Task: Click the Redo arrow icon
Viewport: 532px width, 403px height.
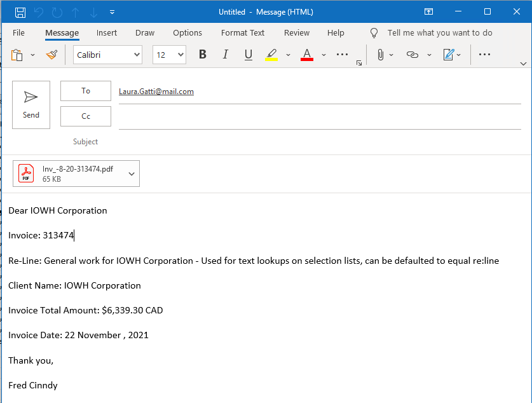Action: pyautogui.click(x=57, y=13)
